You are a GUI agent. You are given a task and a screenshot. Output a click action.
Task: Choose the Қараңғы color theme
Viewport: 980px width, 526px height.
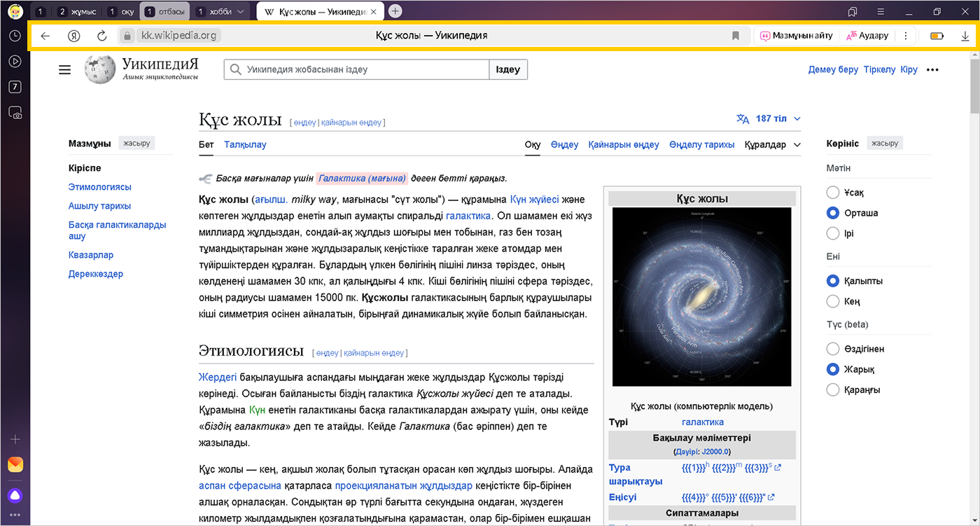(833, 390)
